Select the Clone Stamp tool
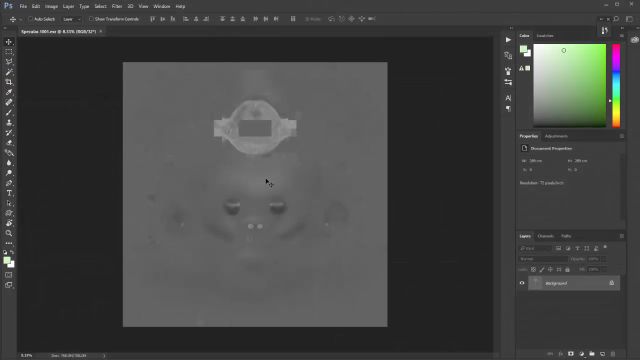640x360 pixels. pos(9,122)
